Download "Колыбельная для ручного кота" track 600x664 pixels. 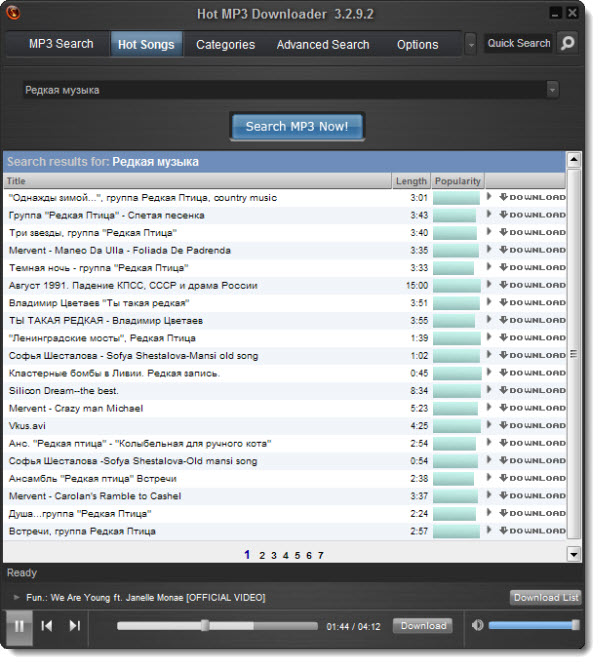click(532, 443)
